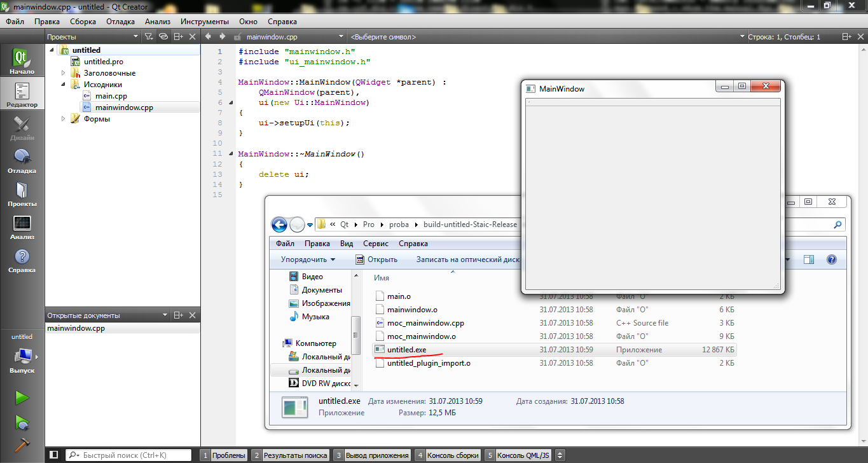This screenshot has height=463, width=868.
Task: Start debugging with the bug-arrow button
Action: click(x=22, y=422)
